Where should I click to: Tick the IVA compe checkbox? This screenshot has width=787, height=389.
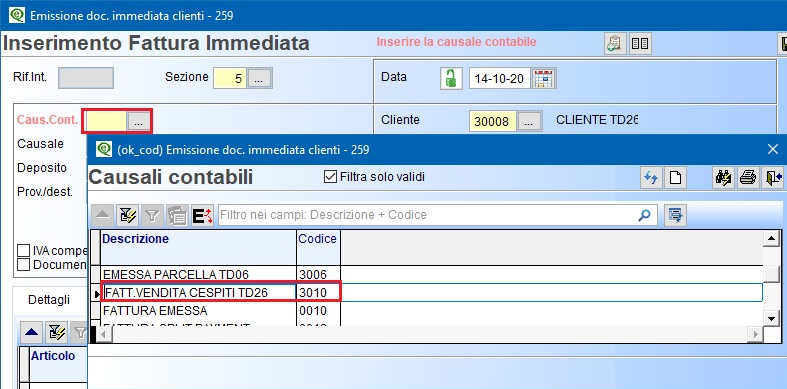(x=24, y=250)
